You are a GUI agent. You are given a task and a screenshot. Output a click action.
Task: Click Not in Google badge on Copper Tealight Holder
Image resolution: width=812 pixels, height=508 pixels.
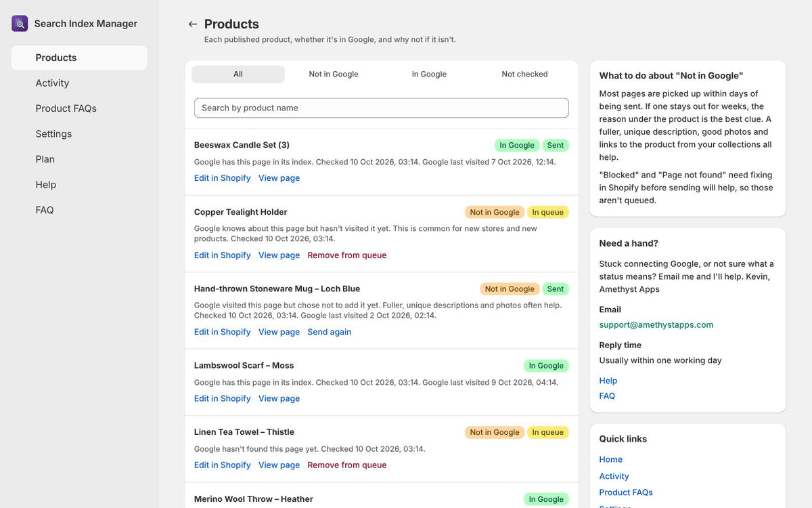pos(495,212)
